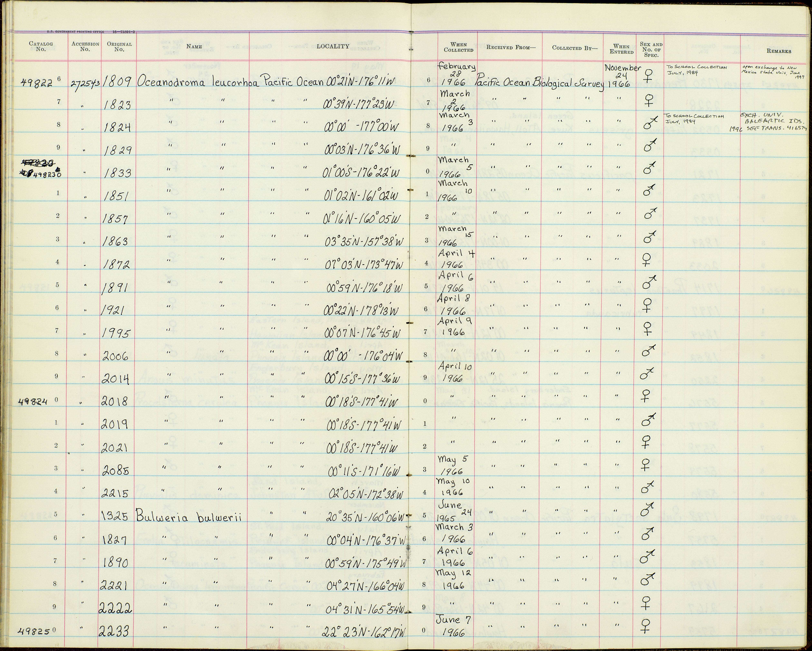
Task: Click the 'Catalog No.' column header
Action: click(41, 46)
